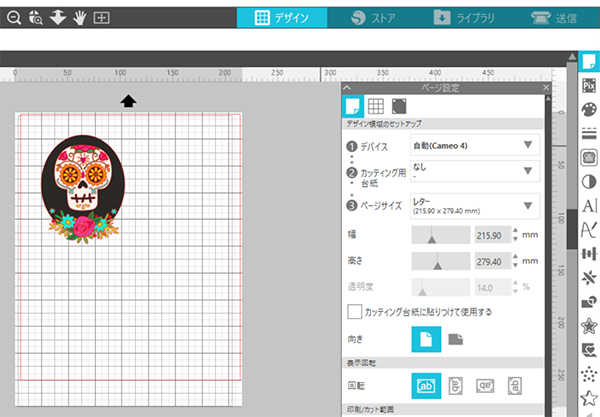Switch to registration marks tab in panel
Viewport: 600px width, 417px height.
click(399, 106)
